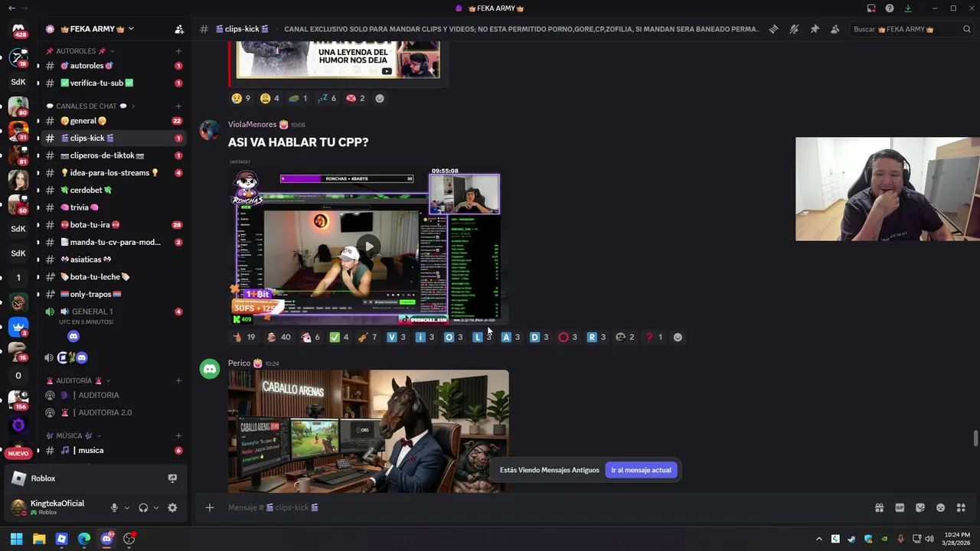Open the AUDITORIA 2.0 stage channel
The width and height of the screenshot is (980, 551).
113,412
